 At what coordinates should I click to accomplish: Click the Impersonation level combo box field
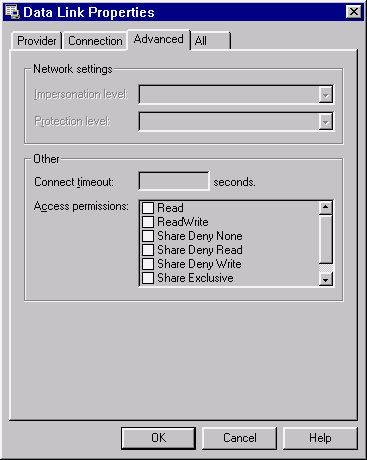coord(236,95)
